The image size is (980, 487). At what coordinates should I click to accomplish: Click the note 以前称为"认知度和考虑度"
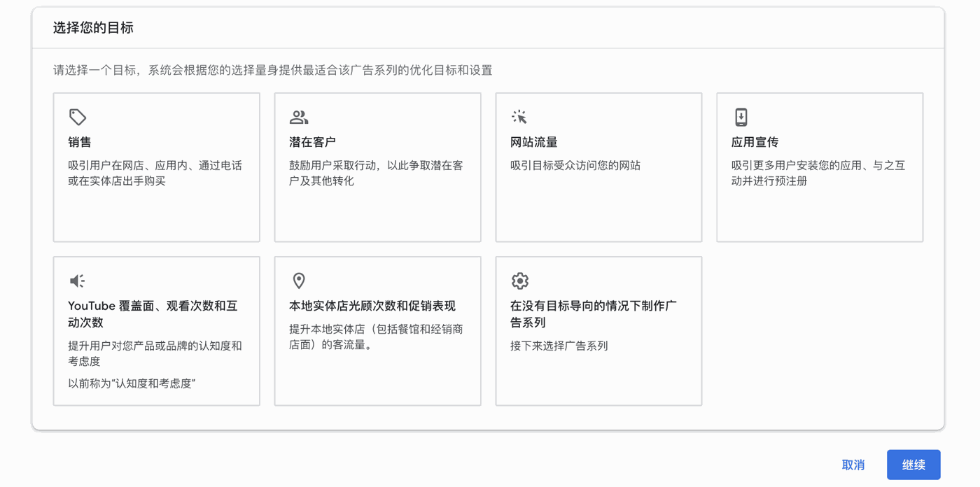(132, 383)
